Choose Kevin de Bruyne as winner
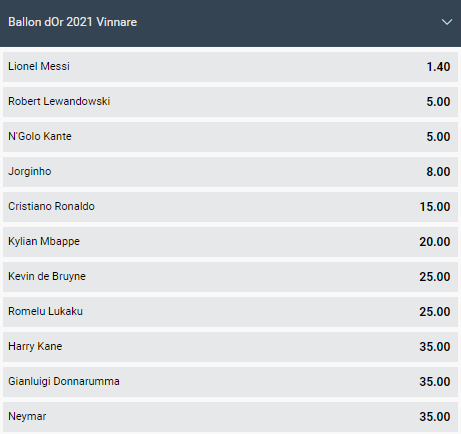461x434 pixels. [x=230, y=277]
